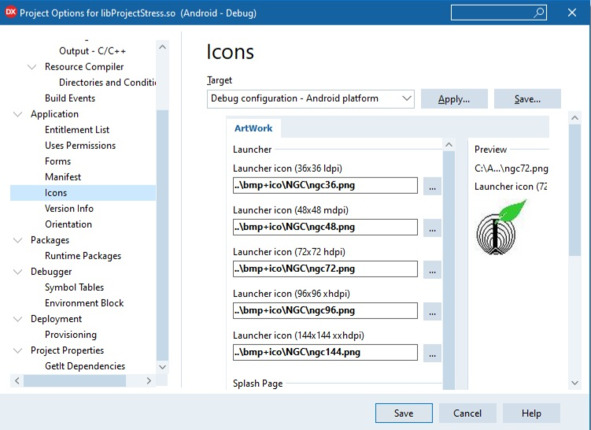Collapse the Application tree node
591x430 pixels.
point(18,114)
